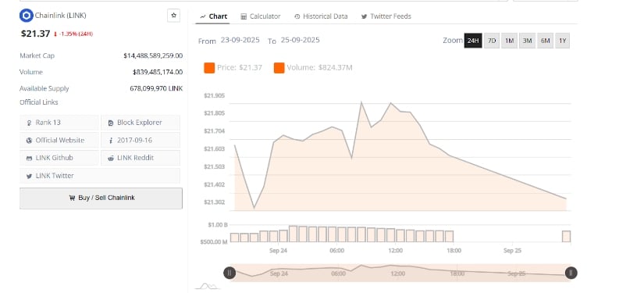Switch to the Historical Data tab

tap(321, 16)
